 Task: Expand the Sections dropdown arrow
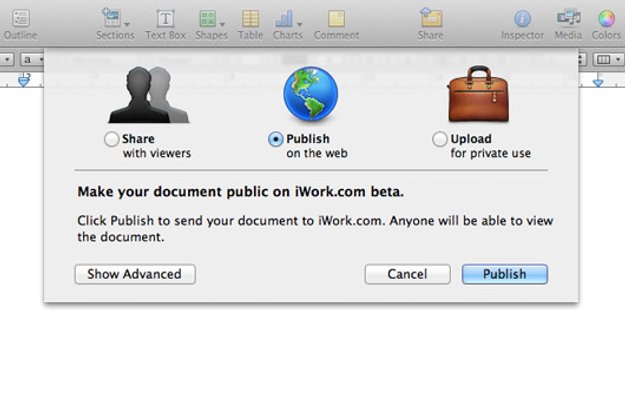click(x=127, y=24)
